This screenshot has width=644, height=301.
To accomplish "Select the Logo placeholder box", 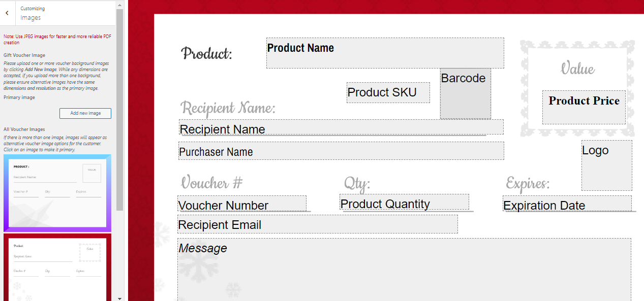I will coord(607,165).
